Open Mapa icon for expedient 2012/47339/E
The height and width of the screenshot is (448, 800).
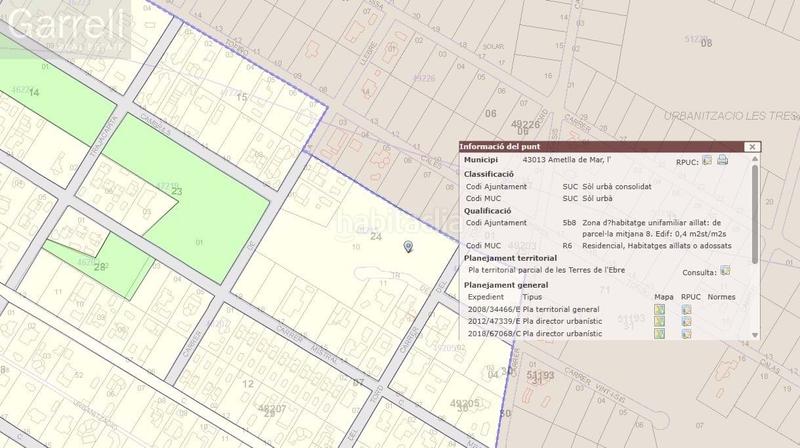tap(660, 322)
